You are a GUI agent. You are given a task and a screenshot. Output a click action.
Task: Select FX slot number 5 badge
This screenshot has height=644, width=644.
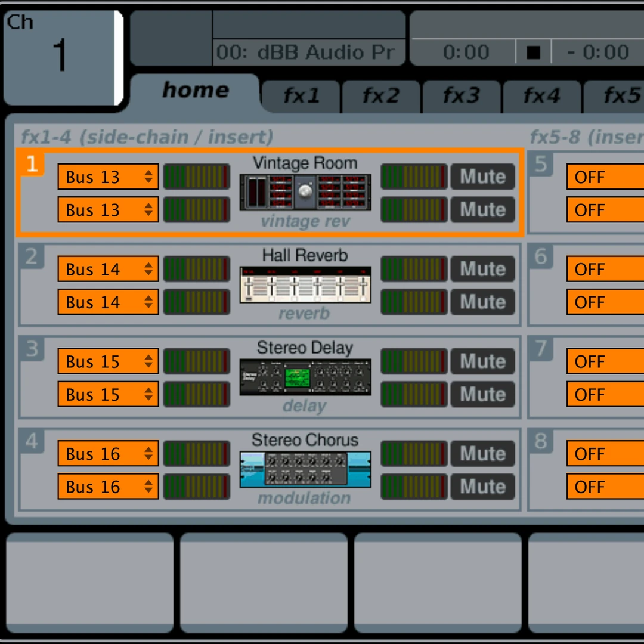[540, 165]
